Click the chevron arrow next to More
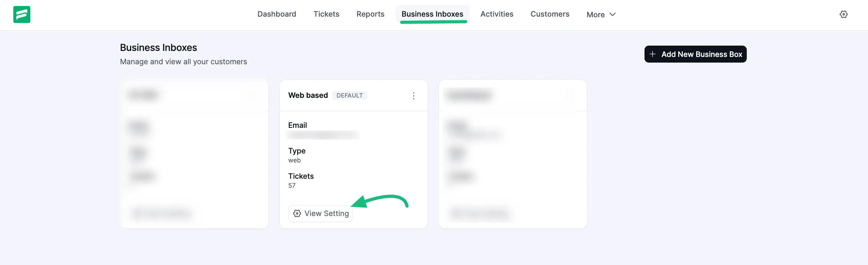The image size is (868, 265). point(612,14)
